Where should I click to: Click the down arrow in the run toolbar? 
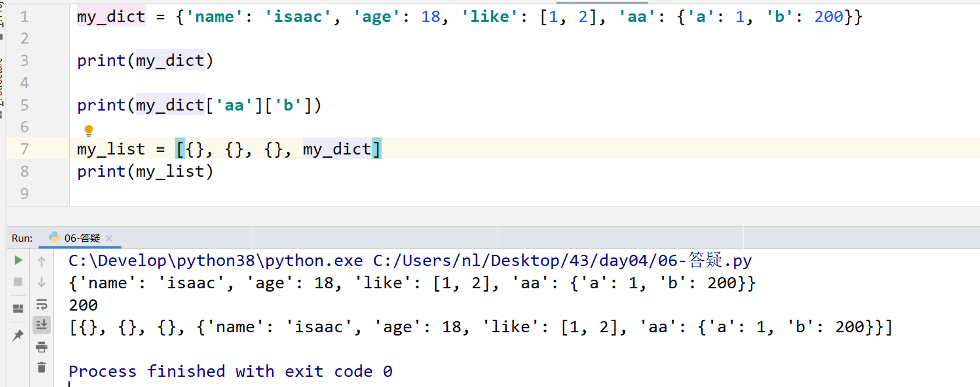(x=42, y=282)
